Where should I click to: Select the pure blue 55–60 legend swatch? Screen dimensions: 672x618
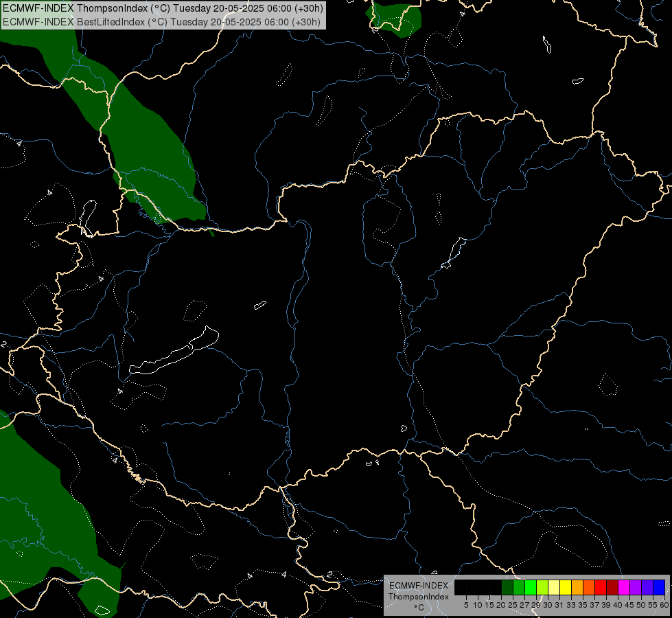659,587
